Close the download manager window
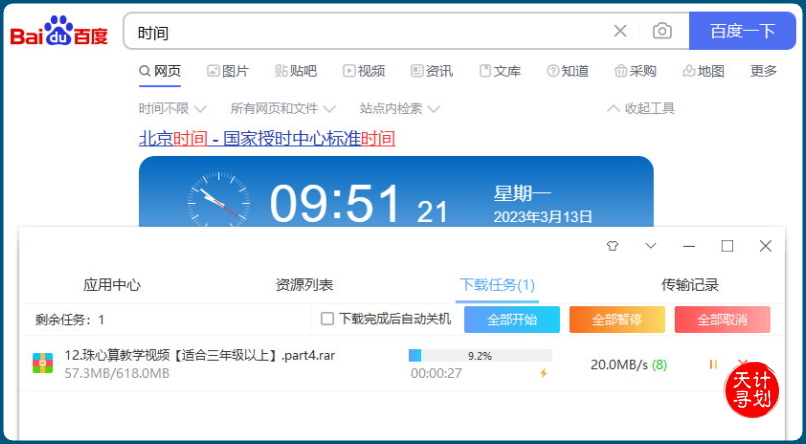The height and width of the screenshot is (444, 806). point(765,246)
